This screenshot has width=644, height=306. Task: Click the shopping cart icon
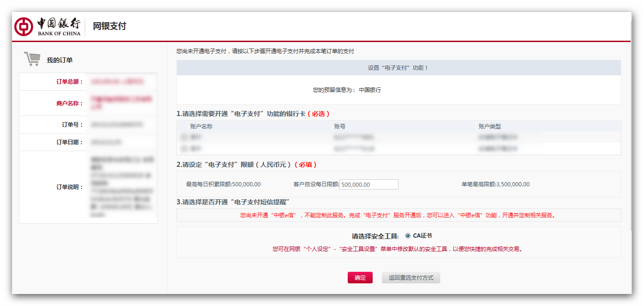click(32, 59)
